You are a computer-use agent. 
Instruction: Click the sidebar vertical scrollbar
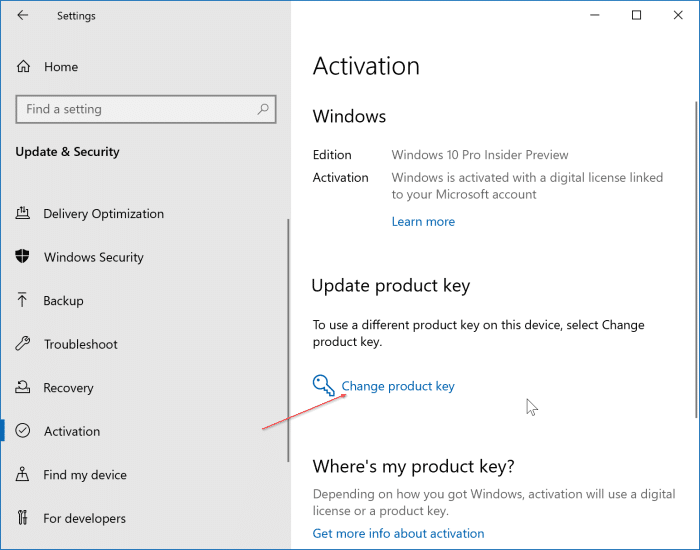click(288, 340)
